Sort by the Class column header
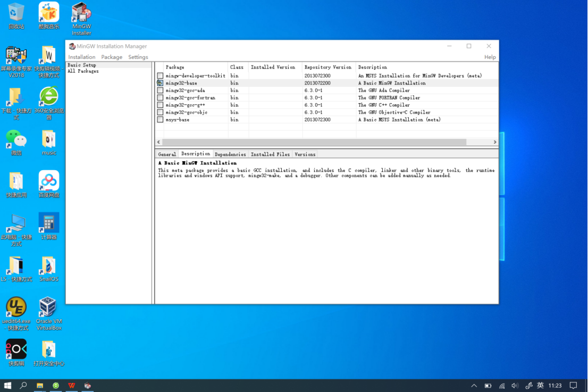This screenshot has height=392, width=588. point(238,67)
